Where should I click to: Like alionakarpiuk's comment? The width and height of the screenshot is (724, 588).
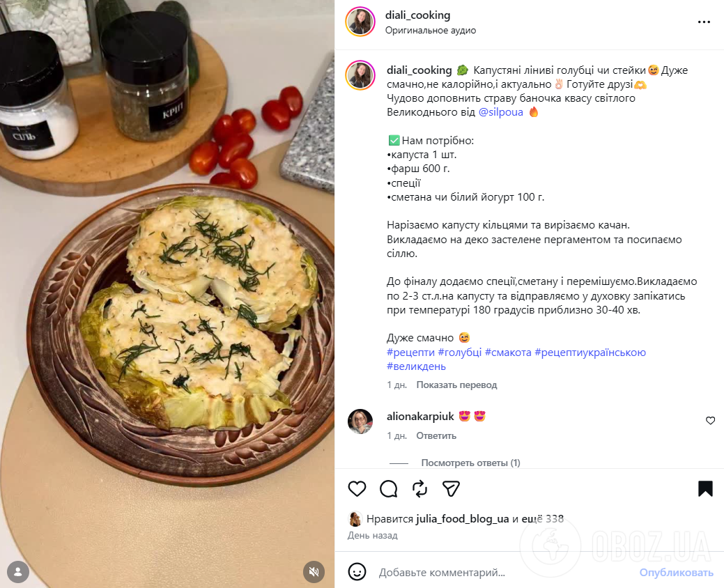710,421
